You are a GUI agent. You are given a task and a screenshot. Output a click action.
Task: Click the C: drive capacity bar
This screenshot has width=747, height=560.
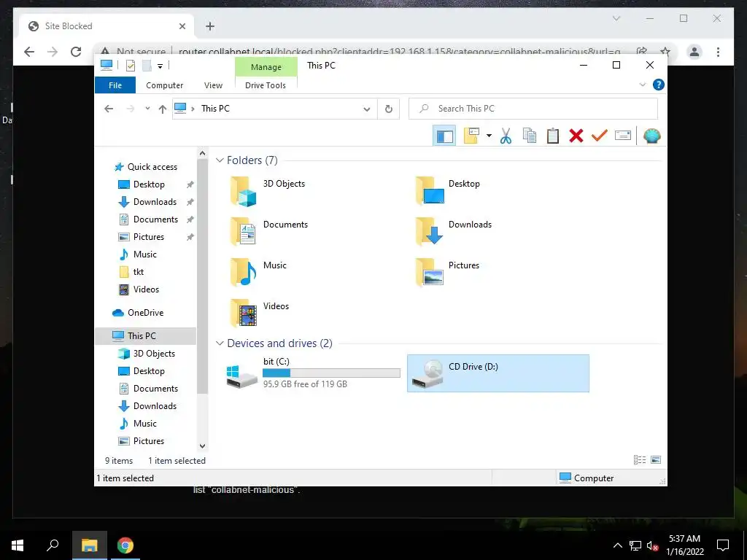click(x=332, y=373)
